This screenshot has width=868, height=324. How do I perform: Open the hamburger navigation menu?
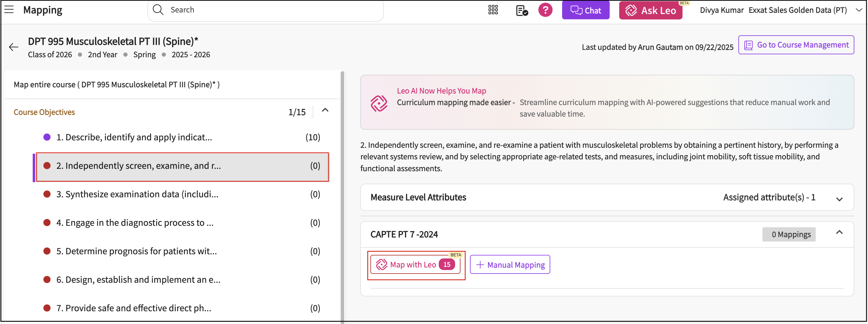tap(9, 10)
